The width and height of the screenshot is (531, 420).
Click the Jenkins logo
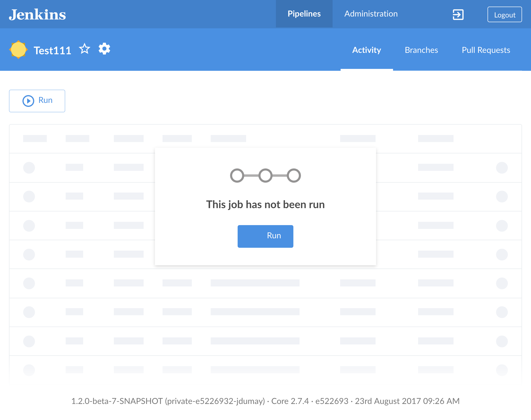37,14
